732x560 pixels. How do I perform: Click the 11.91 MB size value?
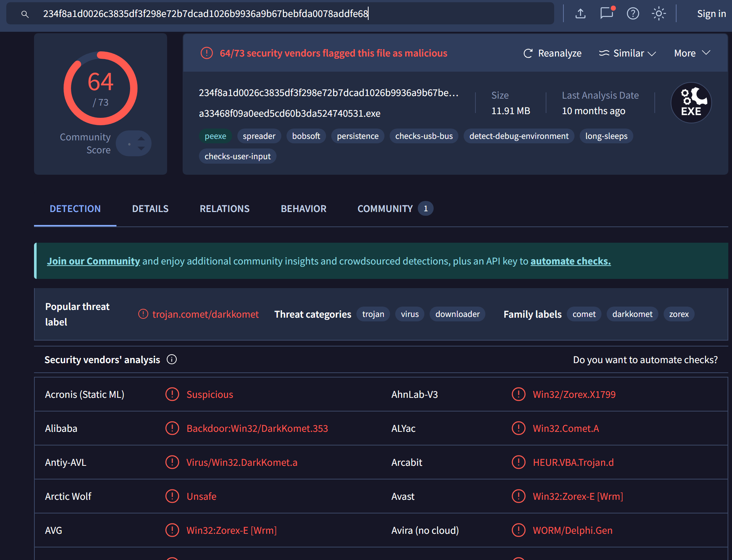pyautogui.click(x=511, y=111)
